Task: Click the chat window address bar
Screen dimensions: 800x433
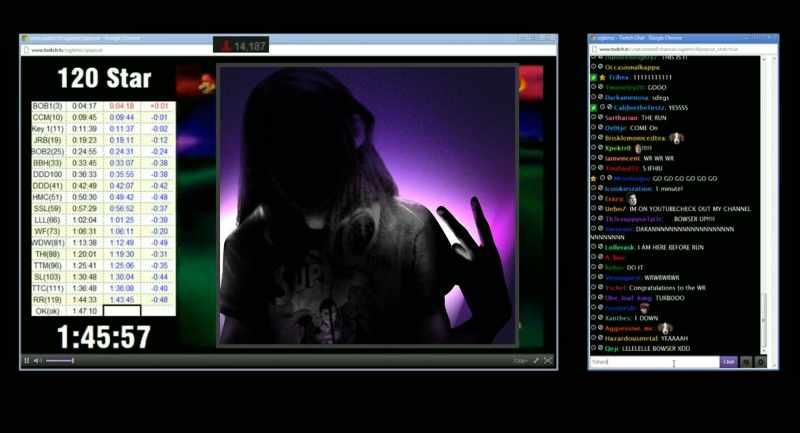Action: point(683,49)
